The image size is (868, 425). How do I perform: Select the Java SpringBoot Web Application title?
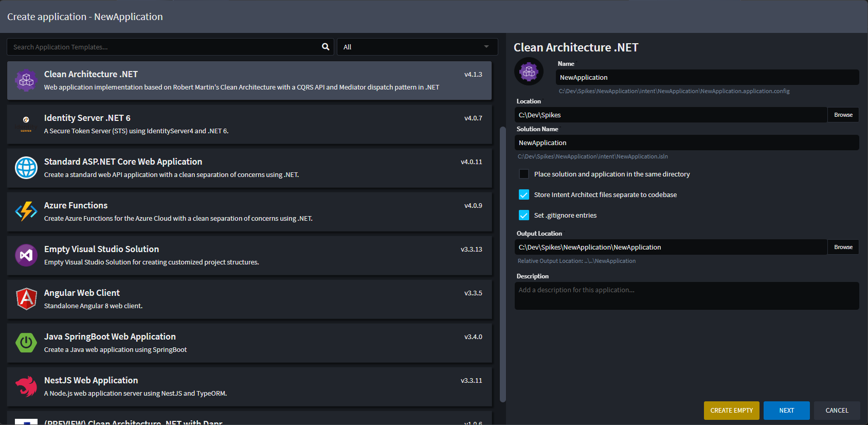pos(110,337)
